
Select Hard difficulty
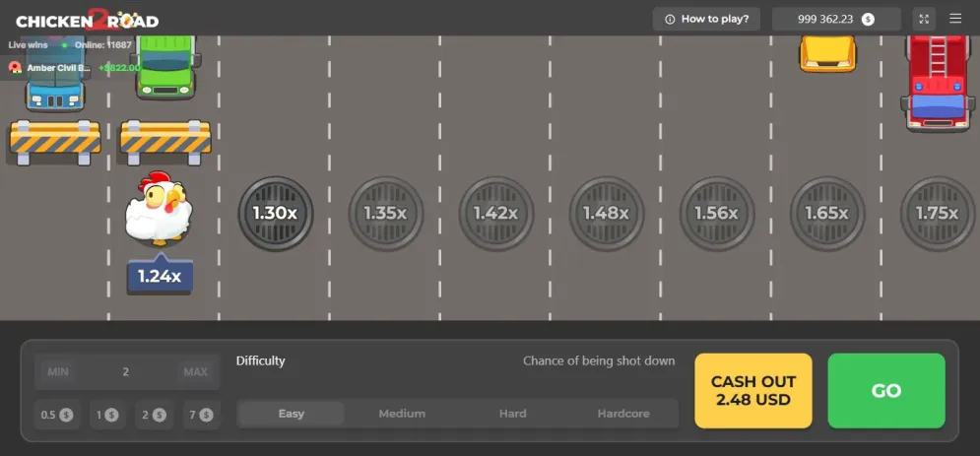(512, 414)
